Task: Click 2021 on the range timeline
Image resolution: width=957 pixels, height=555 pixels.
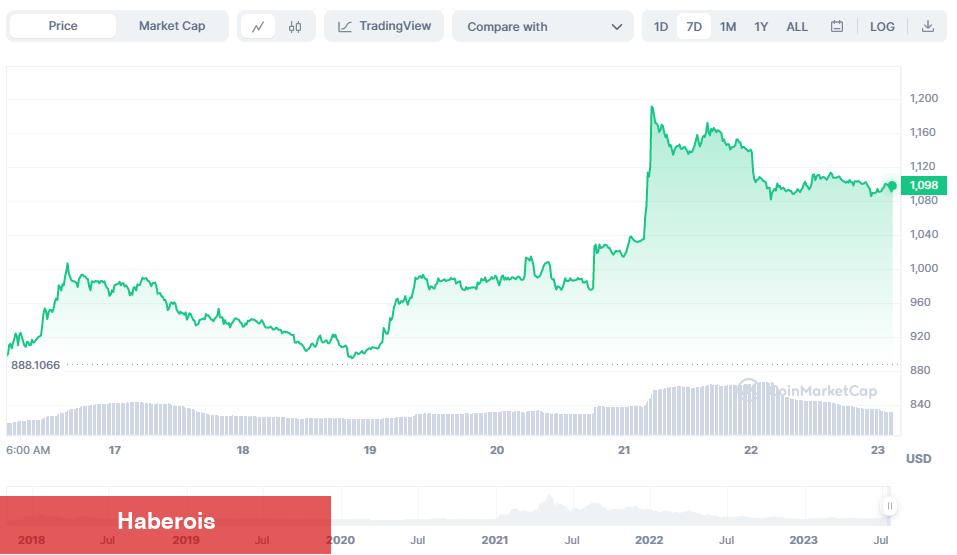Action: click(x=494, y=540)
